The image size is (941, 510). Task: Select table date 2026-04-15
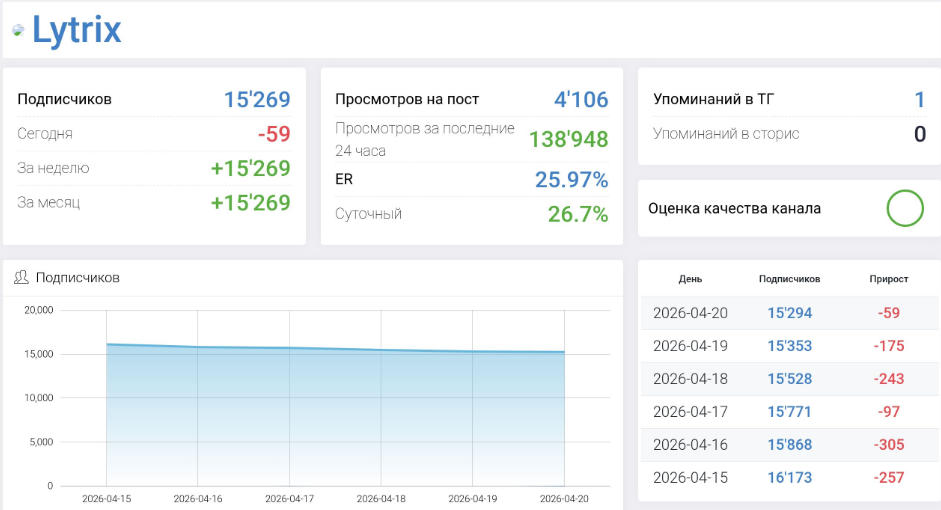click(x=690, y=478)
